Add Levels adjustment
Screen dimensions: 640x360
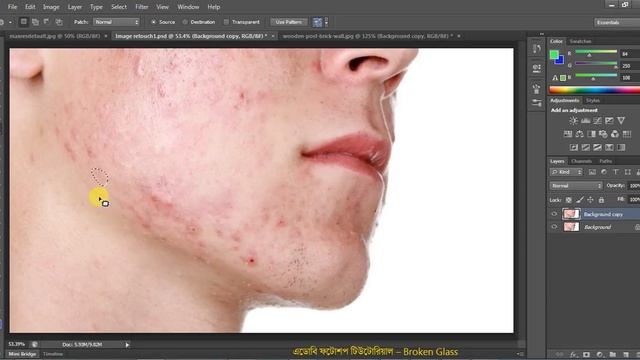click(585, 120)
